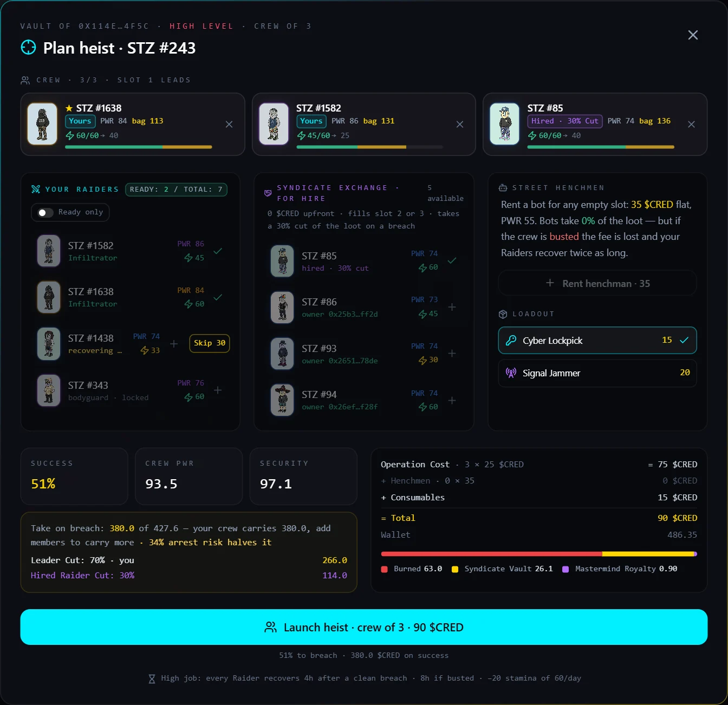Click the CREW PWR 93.5 stat card
This screenshot has height=705, width=728.
(x=188, y=476)
